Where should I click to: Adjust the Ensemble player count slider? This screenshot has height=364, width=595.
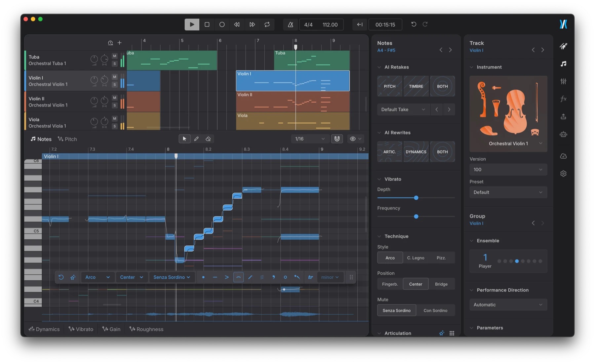click(x=520, y=261)
